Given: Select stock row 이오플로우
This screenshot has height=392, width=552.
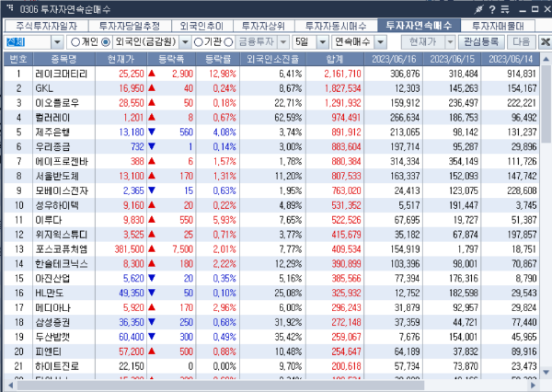Looking at the screenshot, I should coord(271,103).
